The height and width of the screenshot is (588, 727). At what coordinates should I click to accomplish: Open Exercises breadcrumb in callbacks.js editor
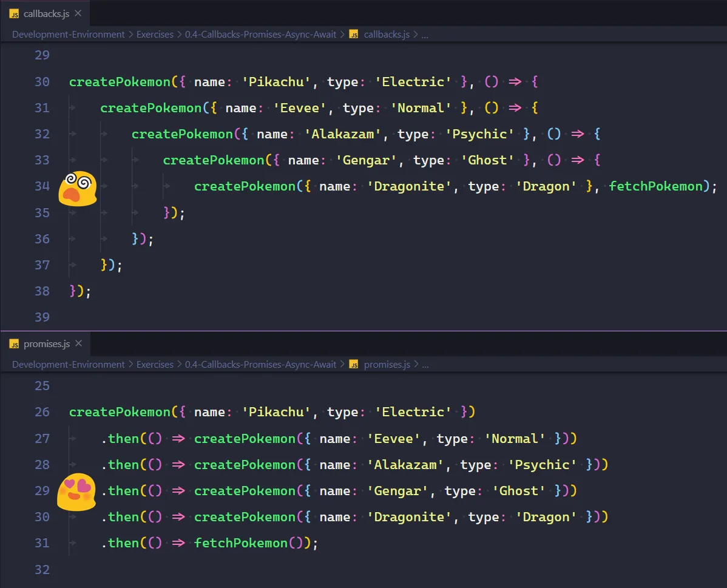tap(155, 35)
